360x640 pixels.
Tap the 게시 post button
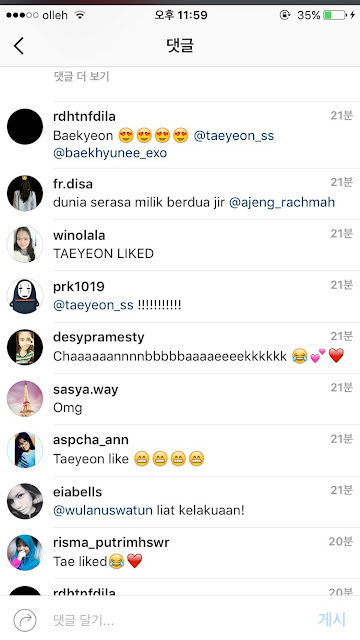point(332,620)
